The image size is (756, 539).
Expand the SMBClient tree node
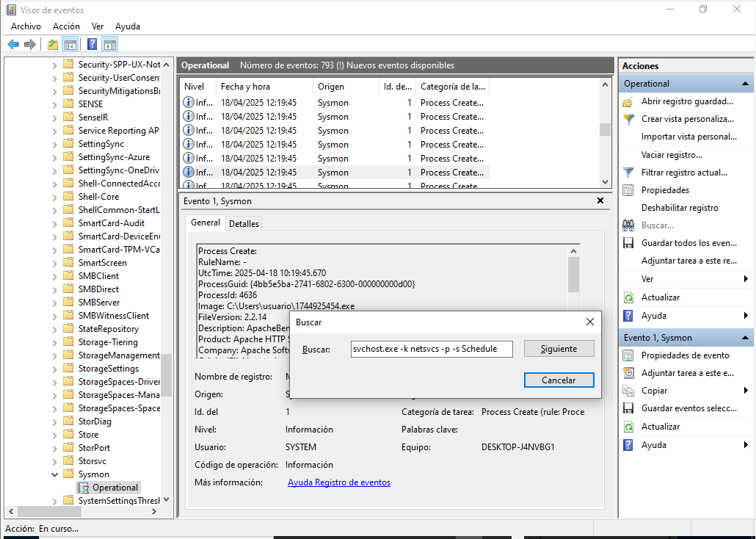54,276
